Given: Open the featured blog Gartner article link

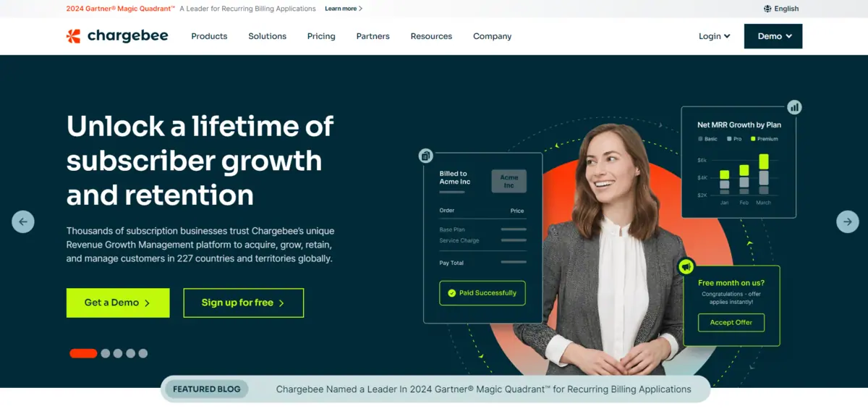Looking at the screenshot, I should pos(484,389).
